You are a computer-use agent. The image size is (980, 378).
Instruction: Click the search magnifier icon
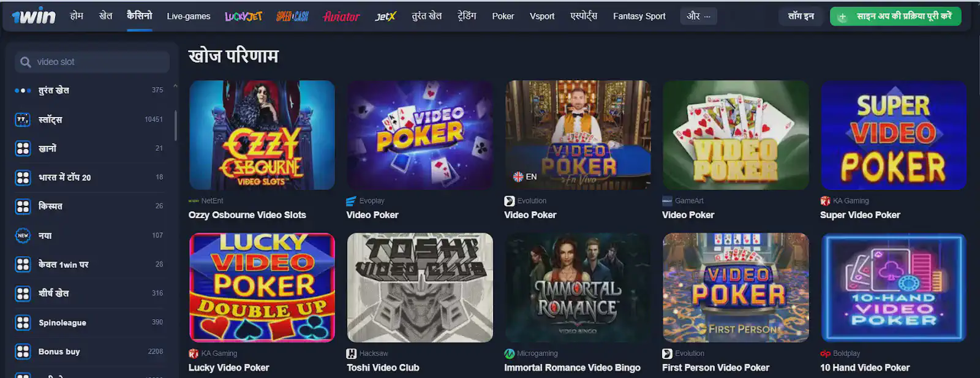coord(26,62)
